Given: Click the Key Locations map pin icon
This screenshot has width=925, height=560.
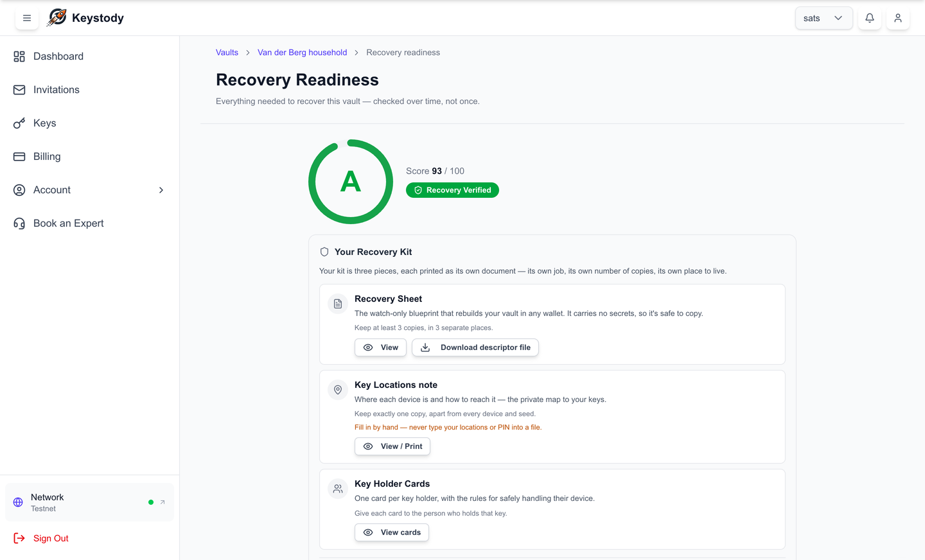Looking at the screenshot, I should (338, 390).
